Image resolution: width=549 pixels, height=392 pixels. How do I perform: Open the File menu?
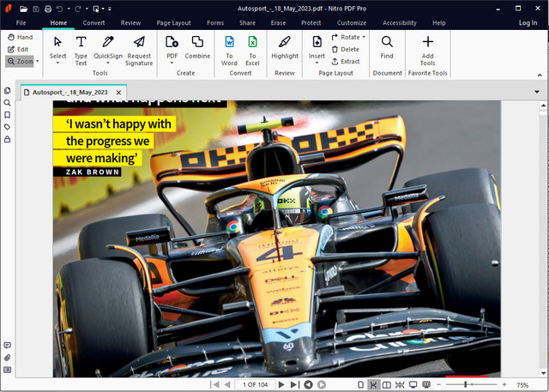coord(21,22)
